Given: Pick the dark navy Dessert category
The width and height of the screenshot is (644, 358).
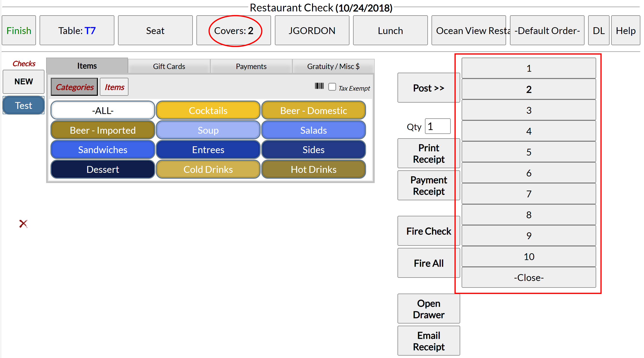Looking at the screenshot, I should (103, 170).
